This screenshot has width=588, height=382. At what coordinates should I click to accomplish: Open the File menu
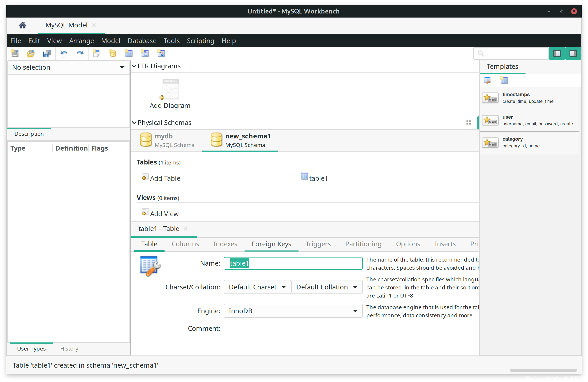pyautogui.click(x=16, y=41)
